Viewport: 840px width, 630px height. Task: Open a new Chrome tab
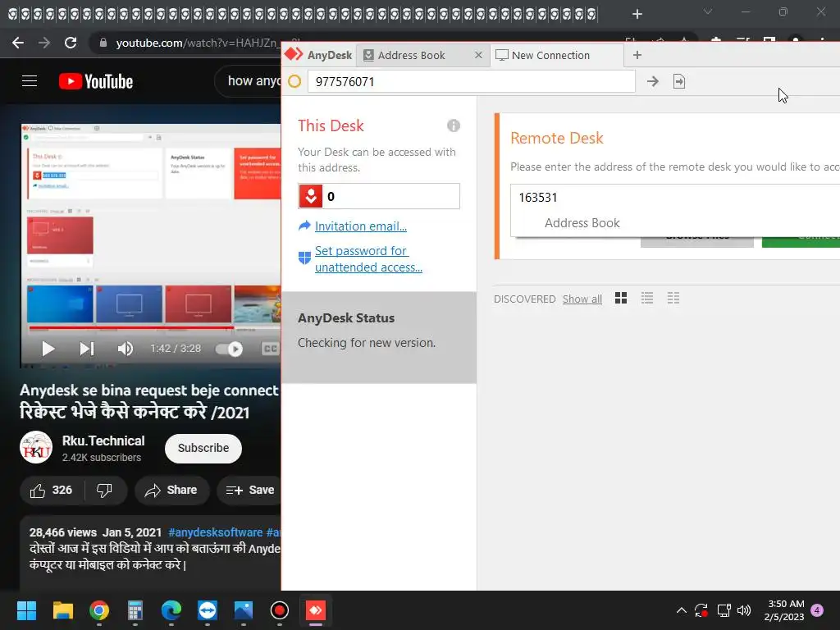(x=637, y=14)
